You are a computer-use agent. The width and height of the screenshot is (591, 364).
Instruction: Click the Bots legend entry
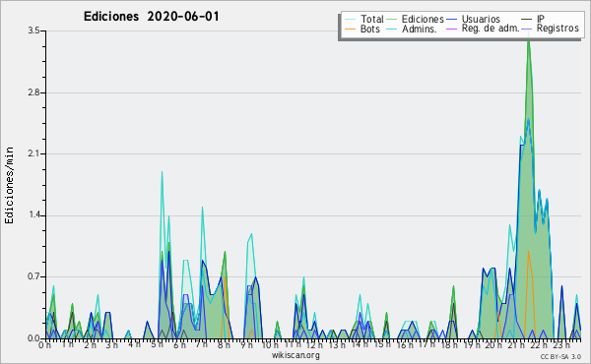pos(369,29)
